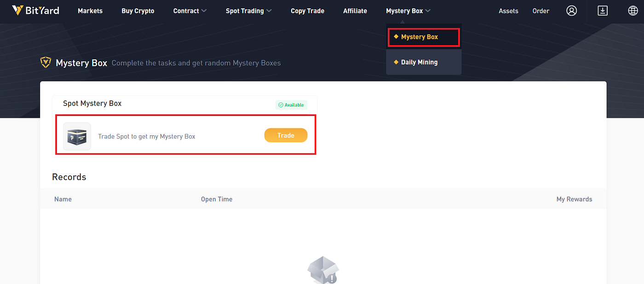Open the Affiliate page
Image resolution: width=644 pixels, height=284 pixels.
[x=355, y=11]
